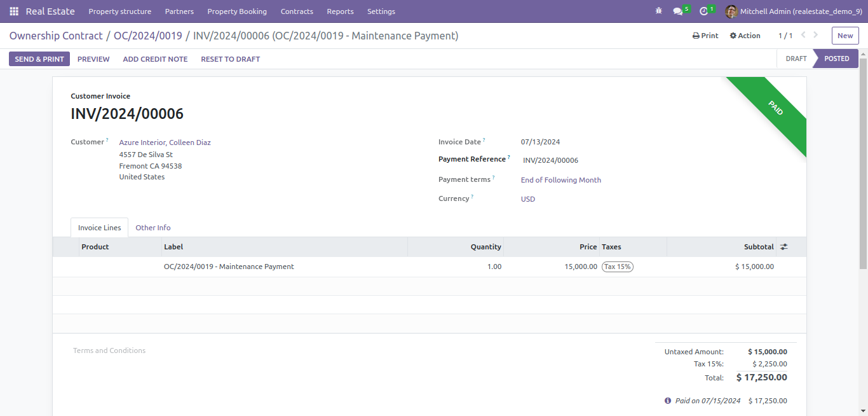Select the Draft status stage
This screenshot has height=416, width=868.
(796, 59)
